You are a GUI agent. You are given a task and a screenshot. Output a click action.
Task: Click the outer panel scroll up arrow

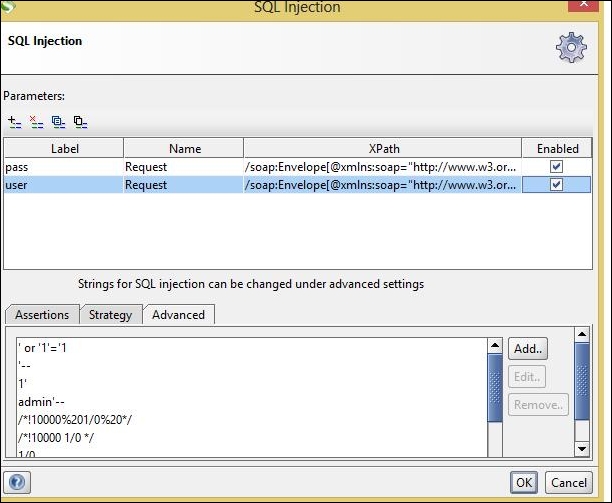point(582,334)
